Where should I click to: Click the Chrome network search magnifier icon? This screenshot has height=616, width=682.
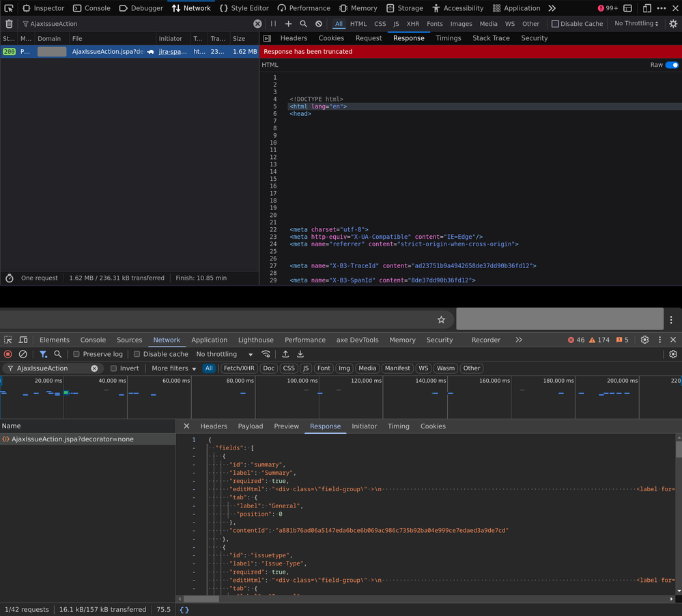coord(58,354)
